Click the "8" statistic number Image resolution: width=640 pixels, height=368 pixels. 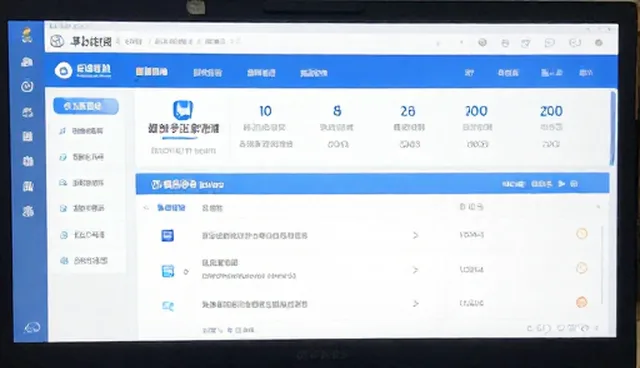(337, 111)
